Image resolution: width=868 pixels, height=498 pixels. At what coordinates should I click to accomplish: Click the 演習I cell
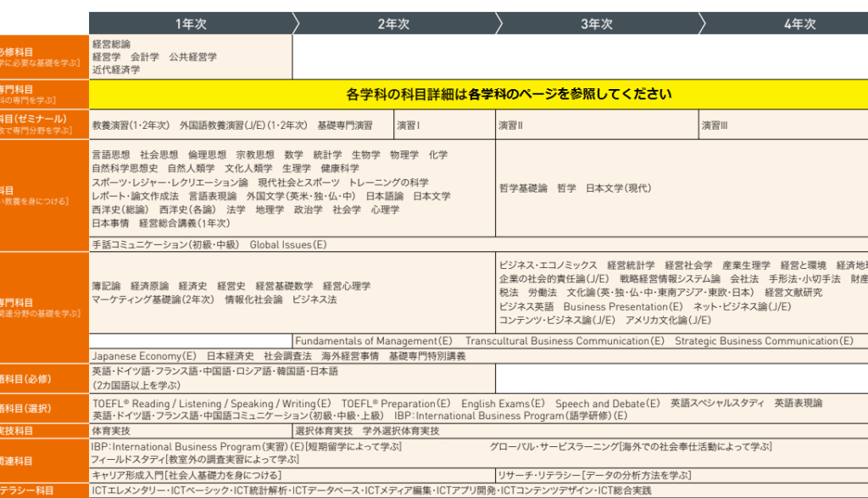tap(408, 126)
